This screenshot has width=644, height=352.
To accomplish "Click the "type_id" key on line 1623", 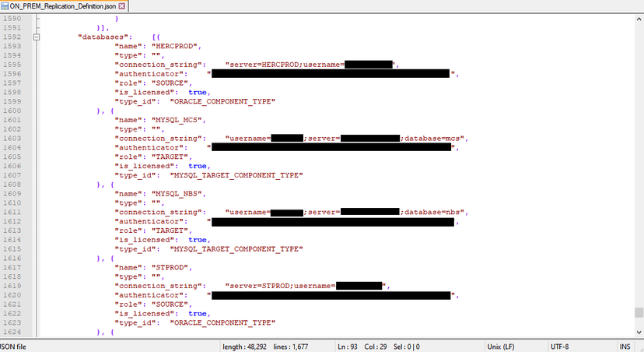I will [135, 323].
